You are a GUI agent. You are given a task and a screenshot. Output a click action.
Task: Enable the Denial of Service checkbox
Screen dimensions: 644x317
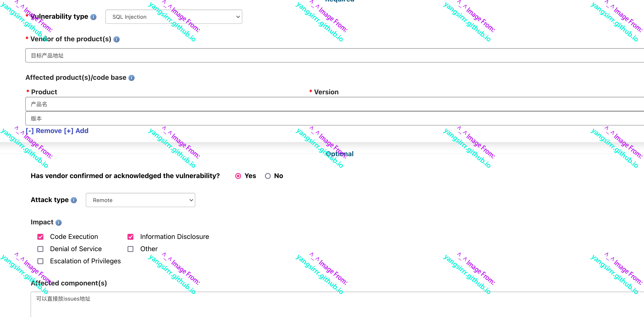point(40,249)
